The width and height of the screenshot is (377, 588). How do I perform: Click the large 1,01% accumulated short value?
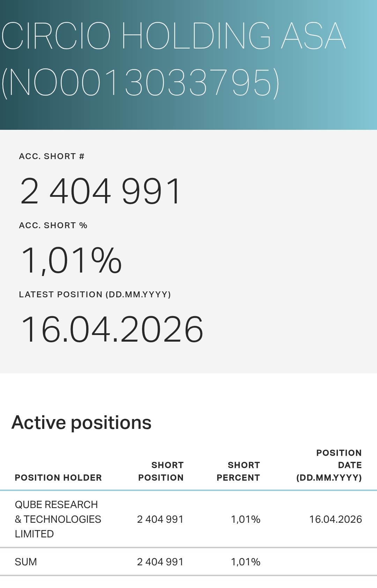coord(71,260)
